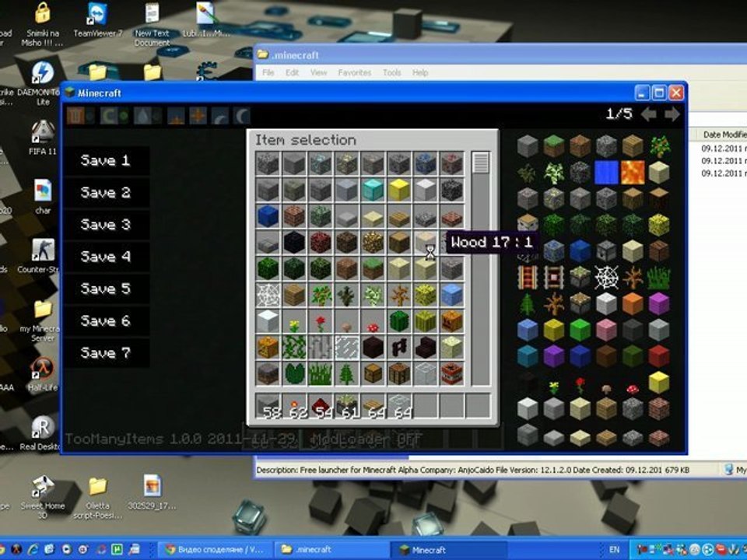Sort by Date Modified column in .minecraft
The width and height of the screenshot is (747, 560).
724,135
